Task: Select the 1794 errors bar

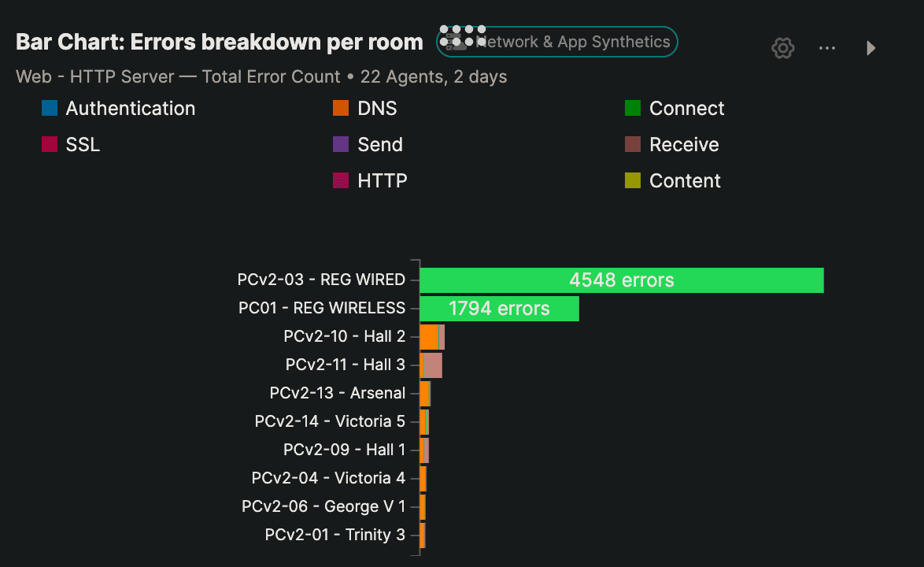Action: (x=499, y=309)
